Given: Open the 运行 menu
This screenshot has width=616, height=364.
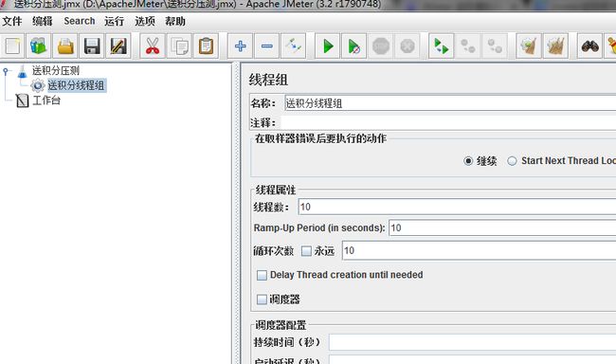Looking at the screenshot, I should click(x=115, y=21).
